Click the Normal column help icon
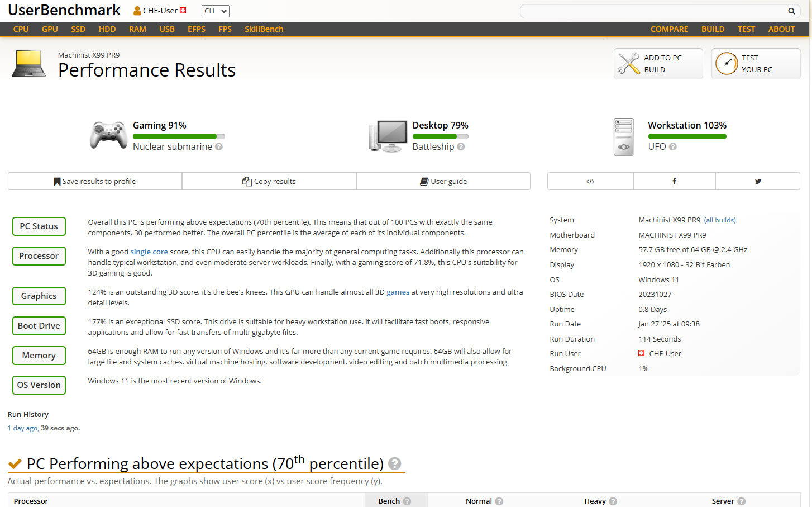The image size is (812, 507). pos(499,501)
